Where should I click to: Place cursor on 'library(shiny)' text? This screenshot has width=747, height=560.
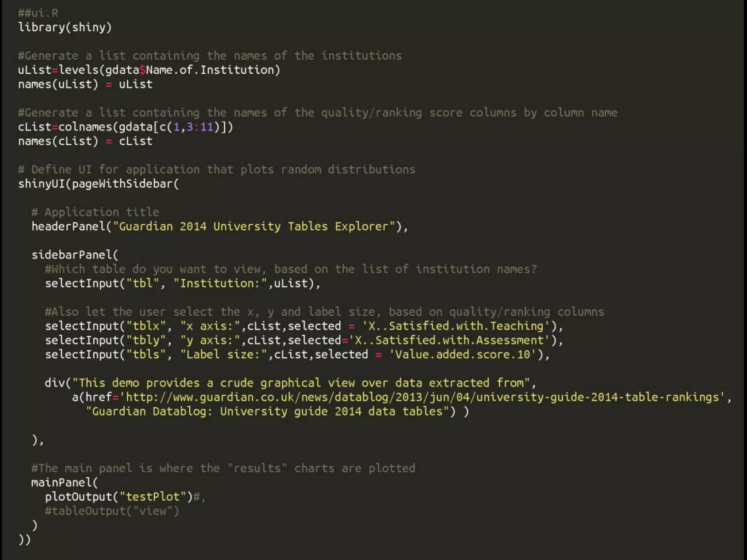click(x=65, y=27)
